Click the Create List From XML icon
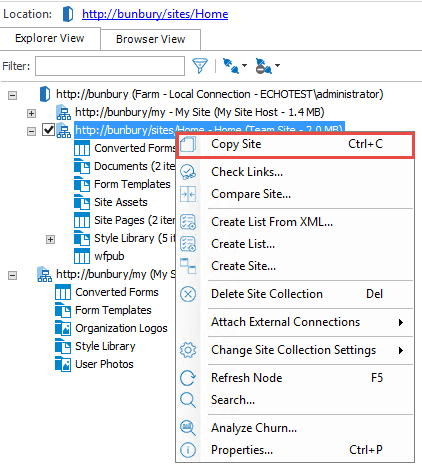Image resolution: width=422 pixels, height=473 pixels. click(188, 222)
